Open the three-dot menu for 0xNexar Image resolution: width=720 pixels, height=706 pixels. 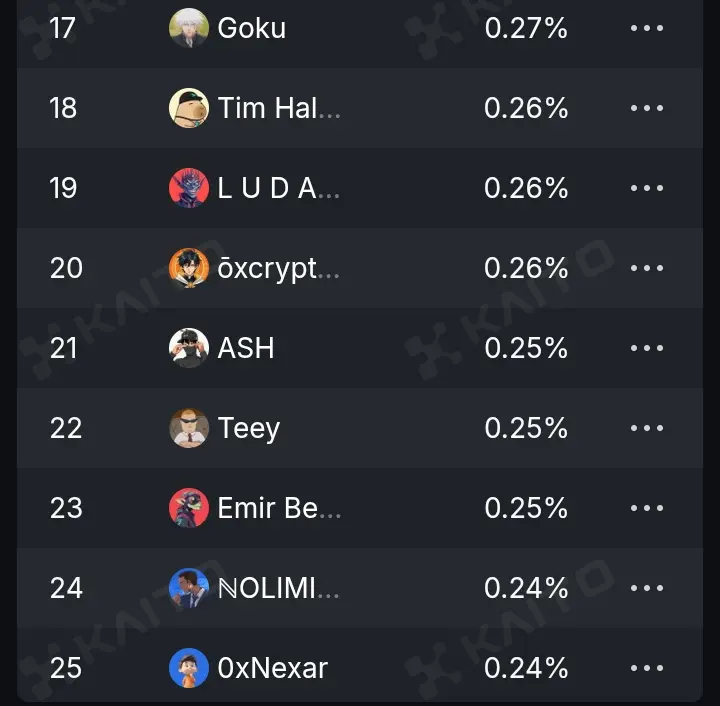pos(647,668)
